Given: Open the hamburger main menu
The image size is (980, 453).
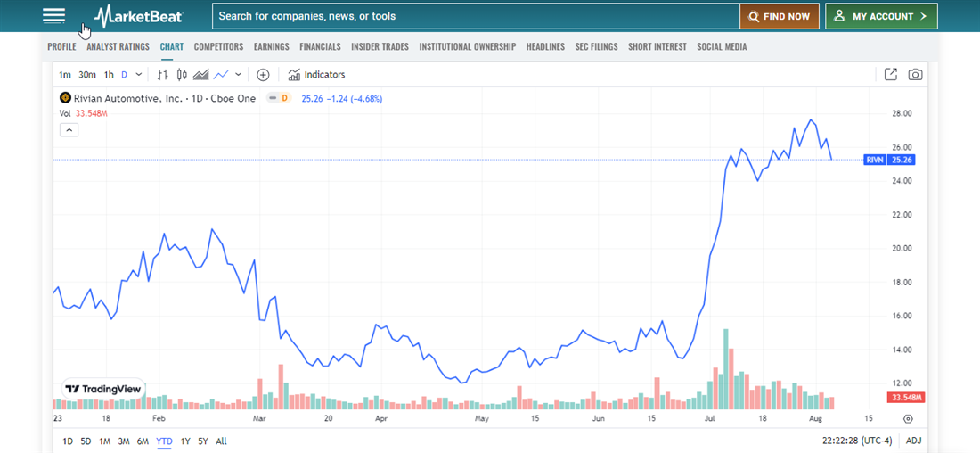Looking at the screenshot, I should 53,16.
